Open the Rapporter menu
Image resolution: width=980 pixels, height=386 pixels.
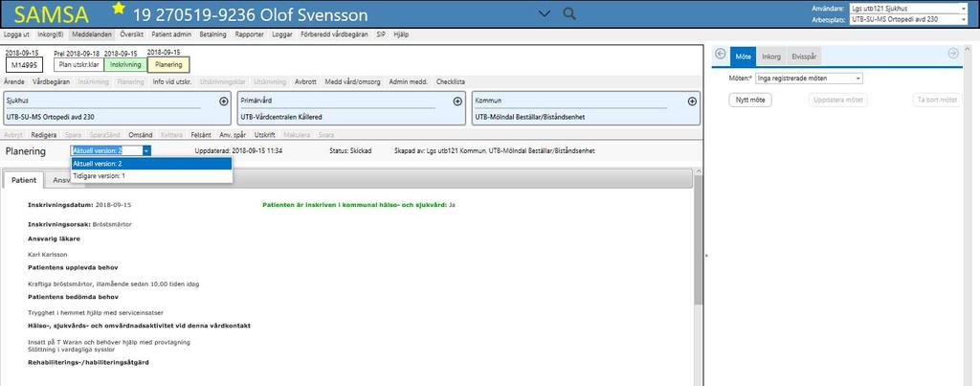pos(249,34)
